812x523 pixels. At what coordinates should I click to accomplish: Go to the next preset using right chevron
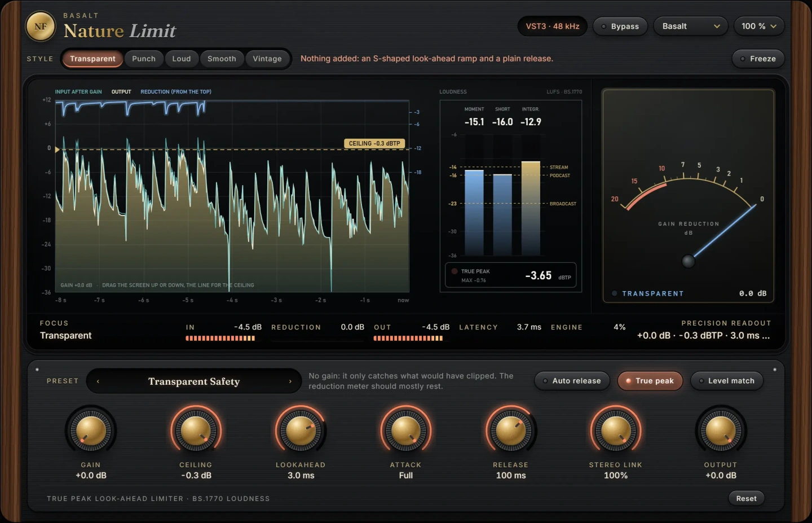click(290, 381)
